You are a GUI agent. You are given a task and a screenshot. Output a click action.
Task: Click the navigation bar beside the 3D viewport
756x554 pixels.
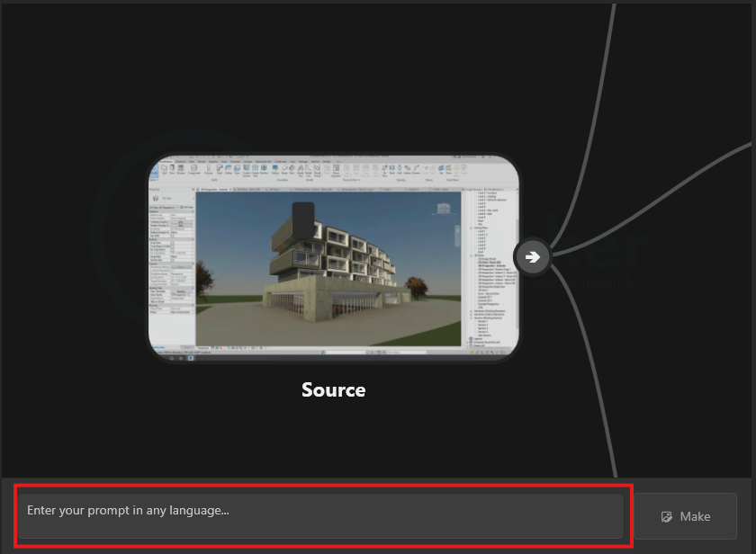(x=455, y=236)
